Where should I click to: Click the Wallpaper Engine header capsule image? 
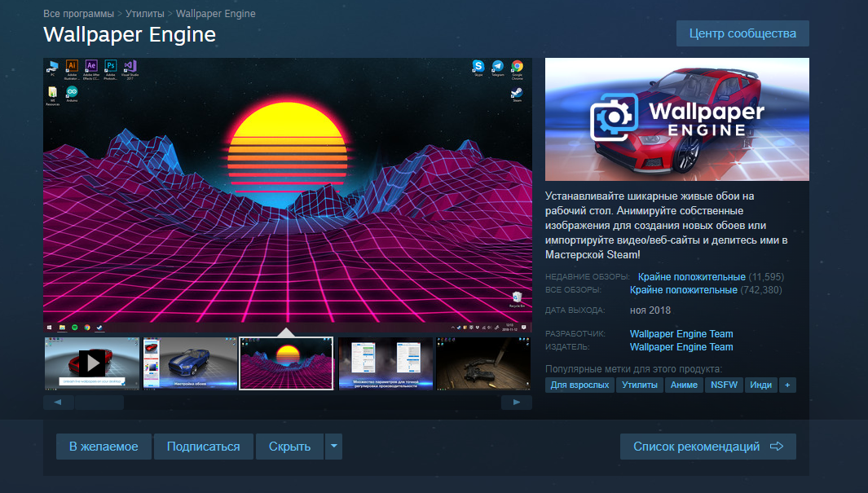click(677, 120)
